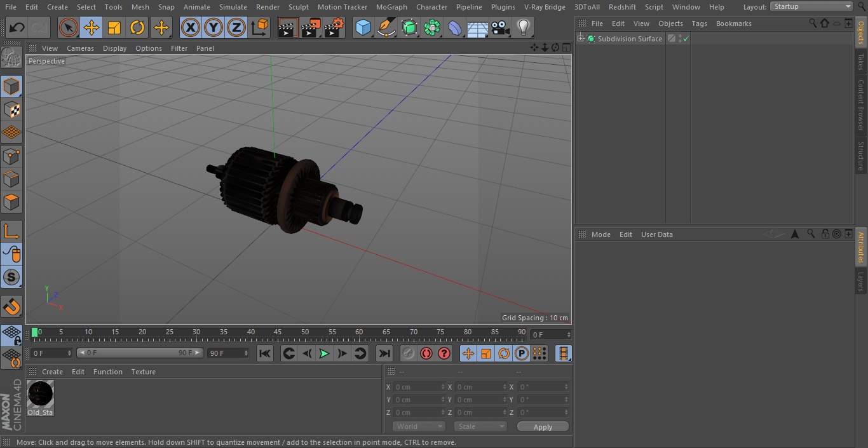This screenshot has width=868, height=448.
Task: Switch to Texture mode
Action: [11, 109]
